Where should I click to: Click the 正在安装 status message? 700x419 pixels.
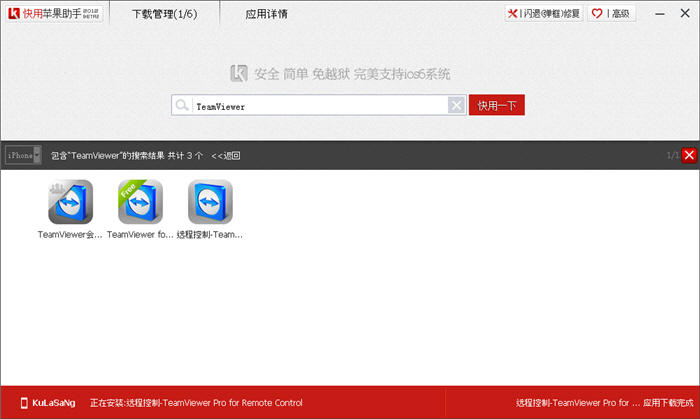tap(196, 403)
